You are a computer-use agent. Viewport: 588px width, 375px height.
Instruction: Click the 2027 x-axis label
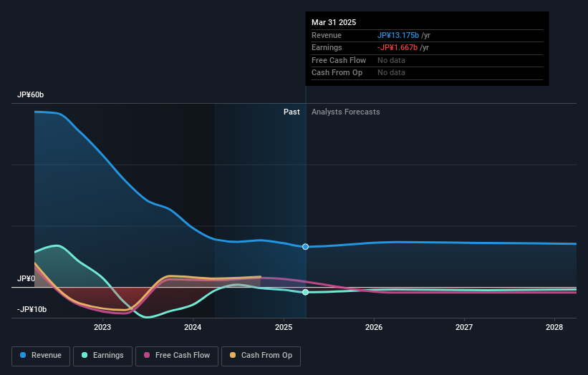tap(464, 328)
